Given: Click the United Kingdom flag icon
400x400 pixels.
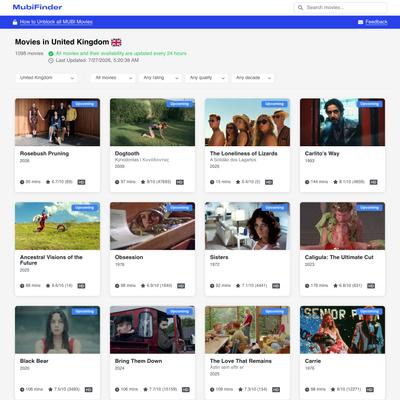Looking at the screenshot, I should coord(116,42).
